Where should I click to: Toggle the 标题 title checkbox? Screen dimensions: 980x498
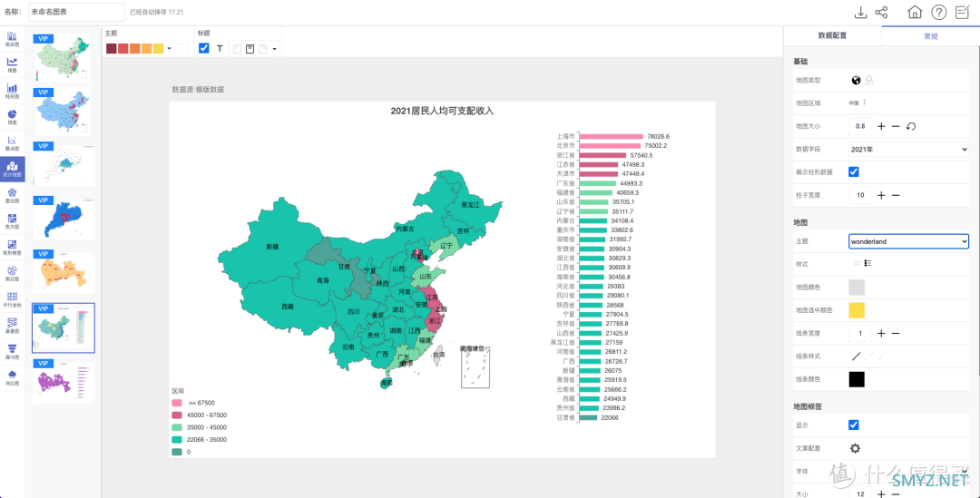(204, 48)
